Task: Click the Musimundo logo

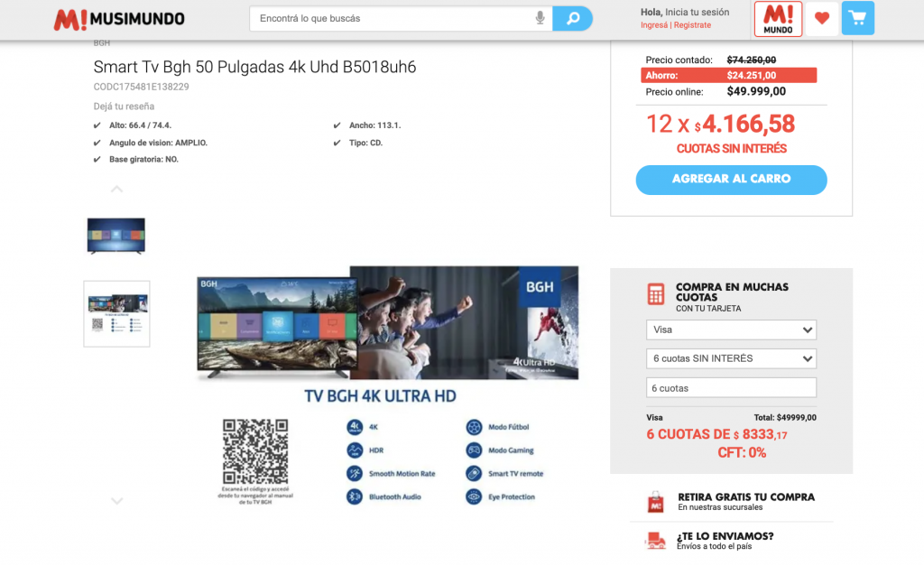Action: [119, 19]
